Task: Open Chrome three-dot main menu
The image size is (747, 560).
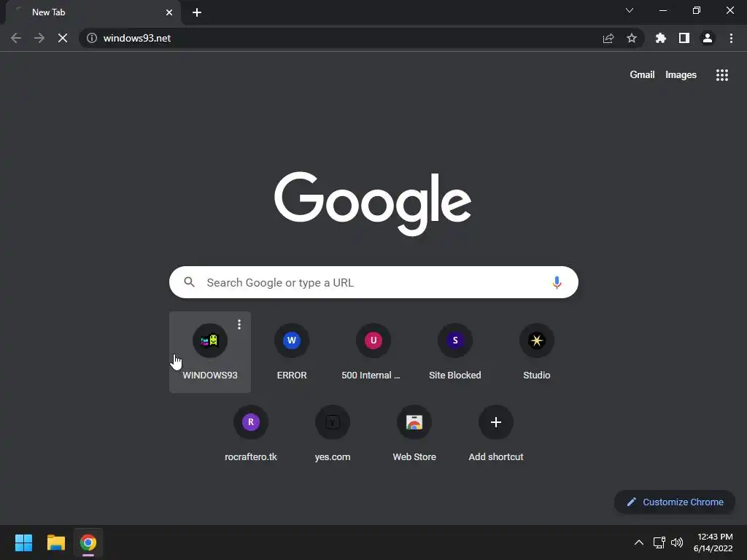Action: pyautogui.click(x=731, y=38)
